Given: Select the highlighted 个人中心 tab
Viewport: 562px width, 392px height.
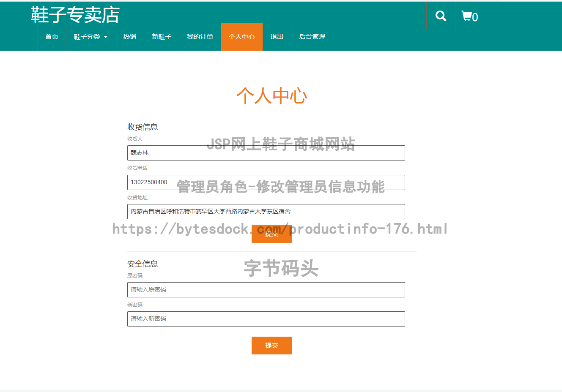Looking at the screenshot, I should (x=241, y=37).
